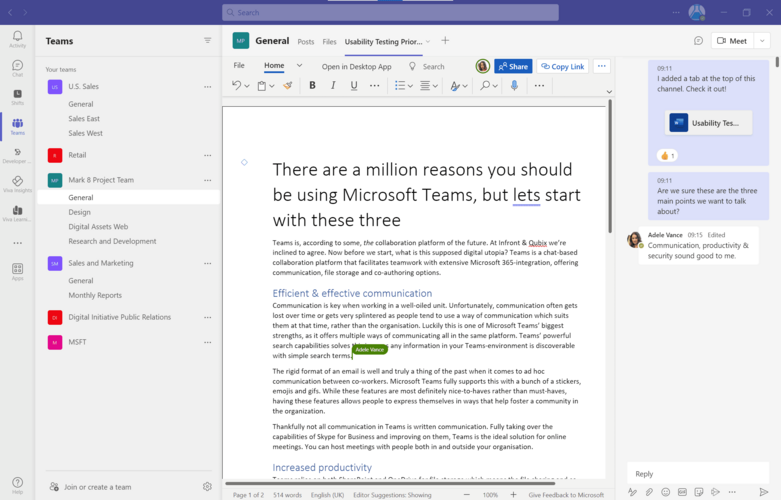Open the Developer Portal rail icon
This screenshot has height=500, width=781.
(x=17, y=155)
